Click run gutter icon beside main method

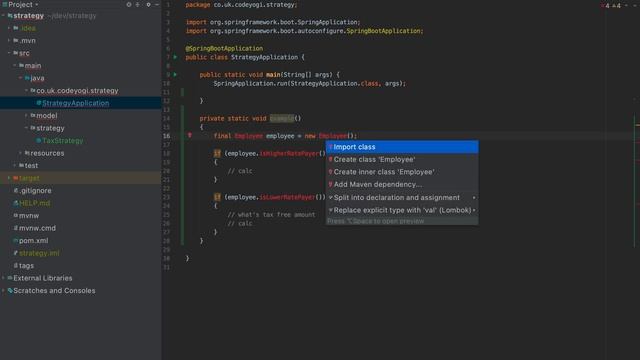point(176,75)
